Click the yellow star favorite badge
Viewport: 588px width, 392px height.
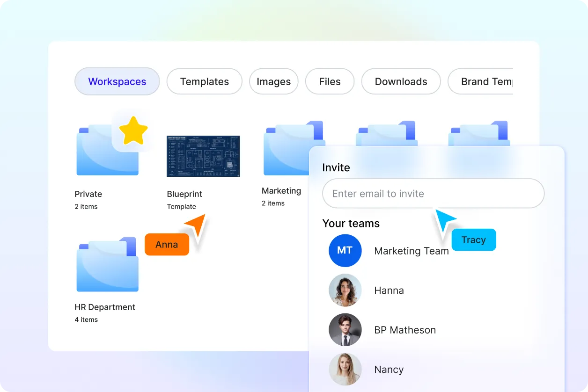click(x=133, y=131)
